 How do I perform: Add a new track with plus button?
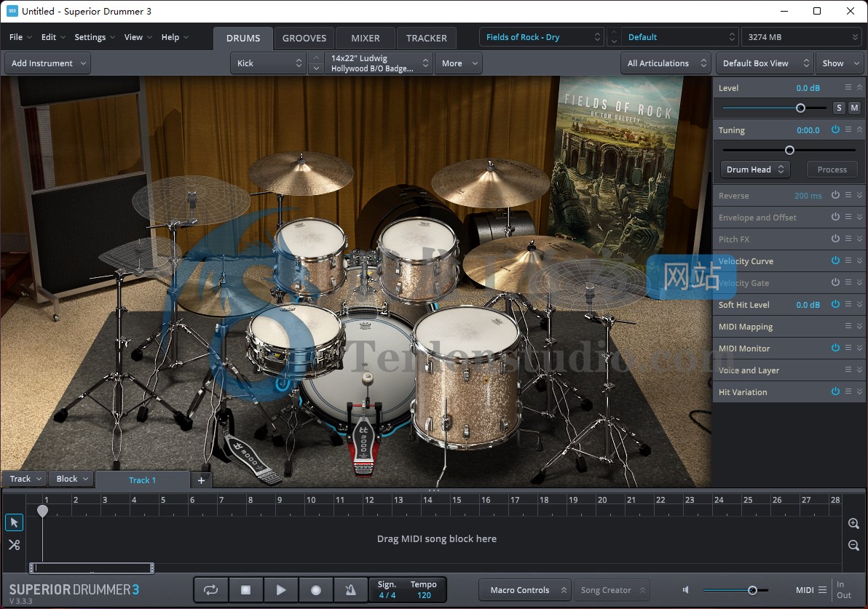pos(201,480)
